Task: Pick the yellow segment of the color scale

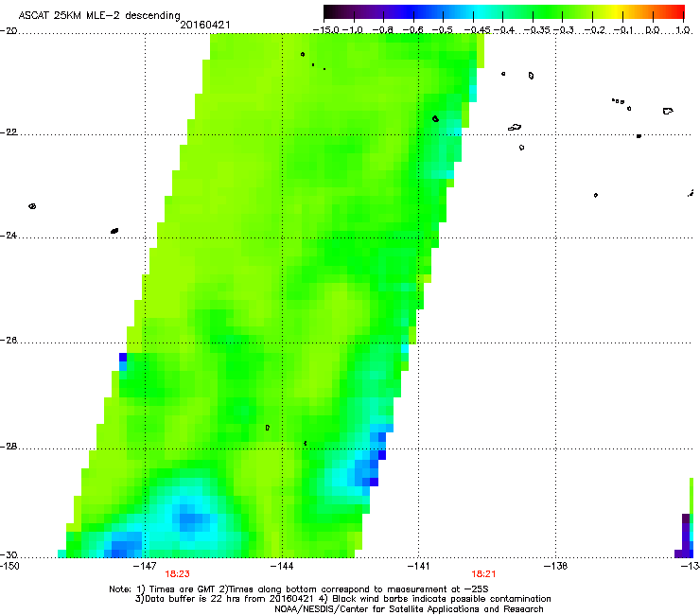Action: tap(616, 11)
